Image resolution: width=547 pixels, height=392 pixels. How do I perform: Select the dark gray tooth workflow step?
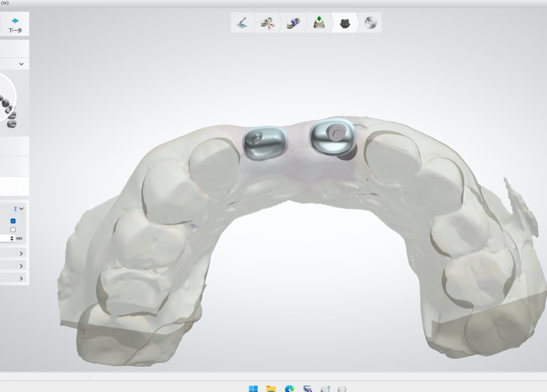345,23
